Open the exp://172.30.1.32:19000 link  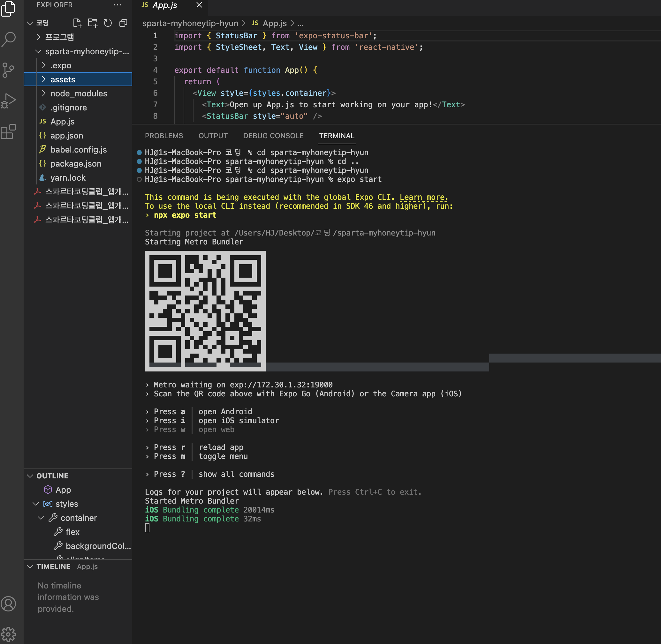(x=281, y=385)
